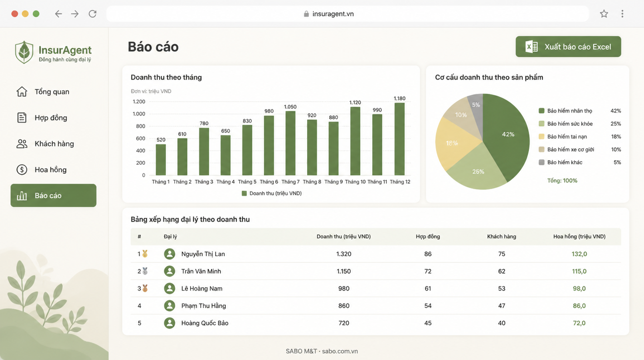Click the name Hoàng Quốc Bảo

(205, 323)
